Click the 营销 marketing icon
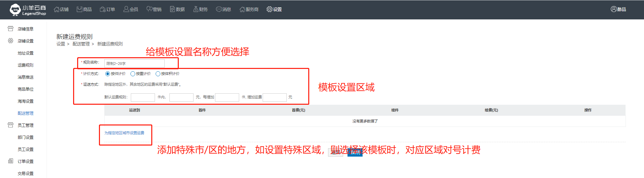Screen dimensions: 644x178 pos(149,9)
